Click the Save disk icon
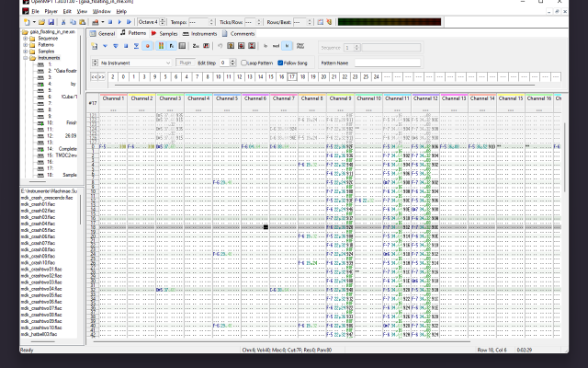The image size is (588, 368). (x=51, y=22)
